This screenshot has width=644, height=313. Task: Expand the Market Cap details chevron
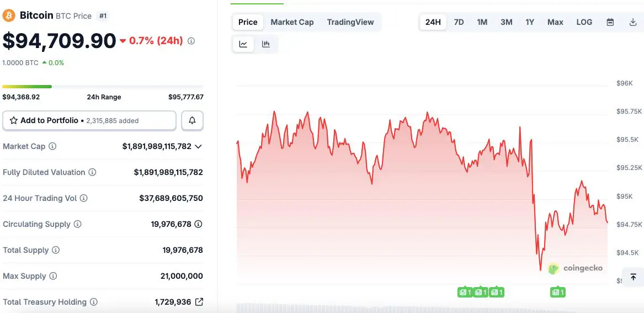(x=198, y=146)
